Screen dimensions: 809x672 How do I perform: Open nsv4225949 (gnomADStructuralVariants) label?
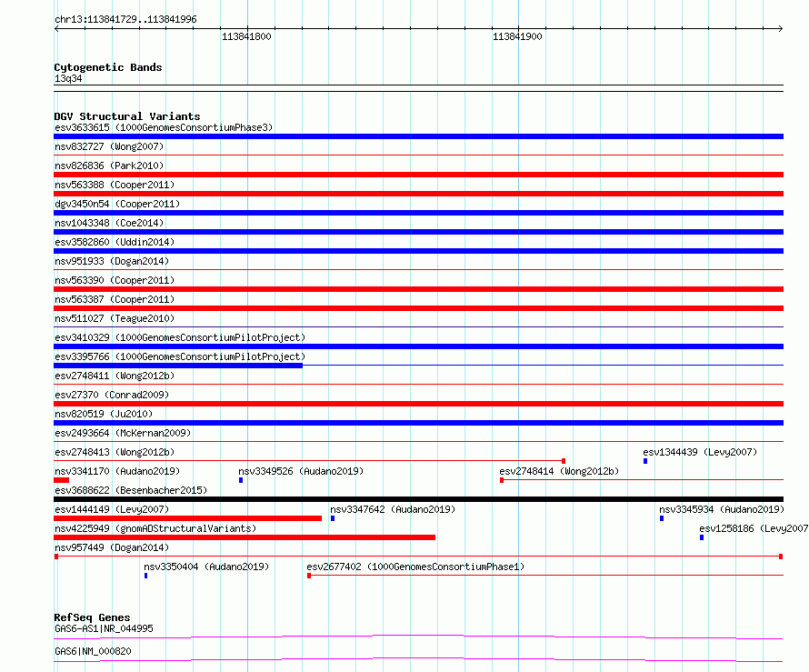[x=155, y=528]
